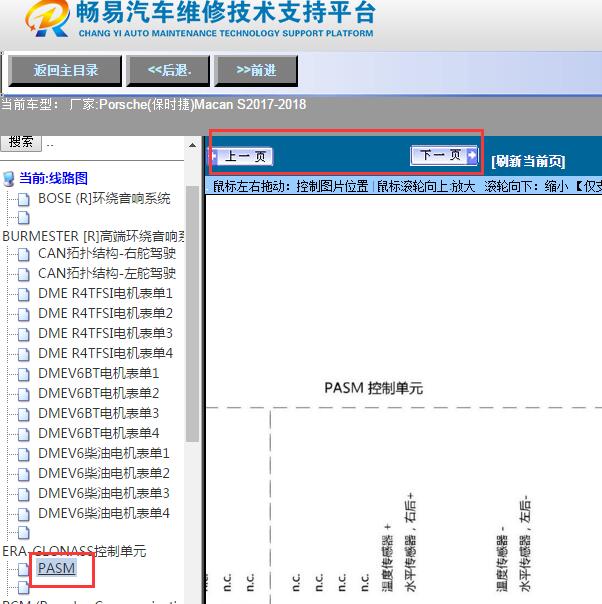This screenshot has height=604, width=602.
Task: Click document icon beside CAN拓扑结构-右舵驾驶
Action: click(x=23, y=254)
